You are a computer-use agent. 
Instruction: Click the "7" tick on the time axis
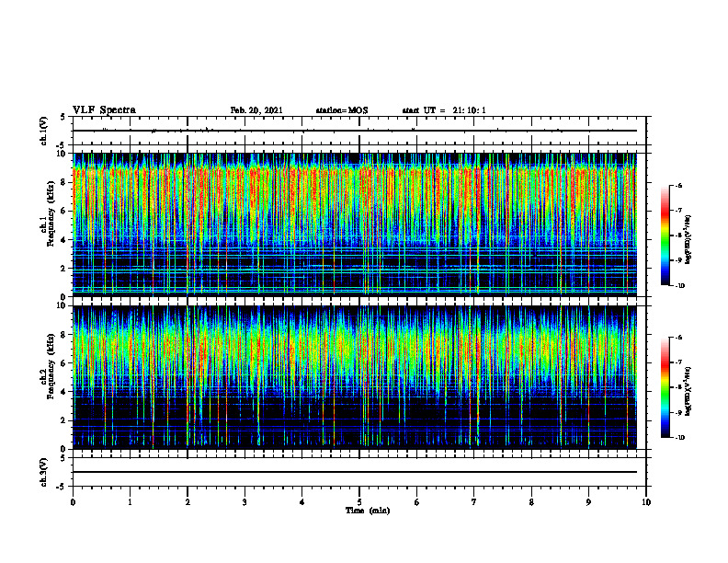(x=474, y=502)
